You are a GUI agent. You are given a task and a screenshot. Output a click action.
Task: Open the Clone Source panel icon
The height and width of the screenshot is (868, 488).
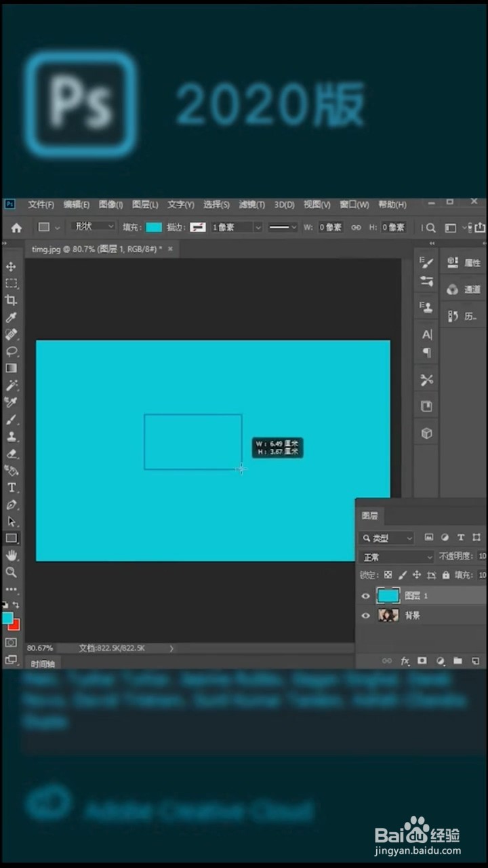point(426,307)
